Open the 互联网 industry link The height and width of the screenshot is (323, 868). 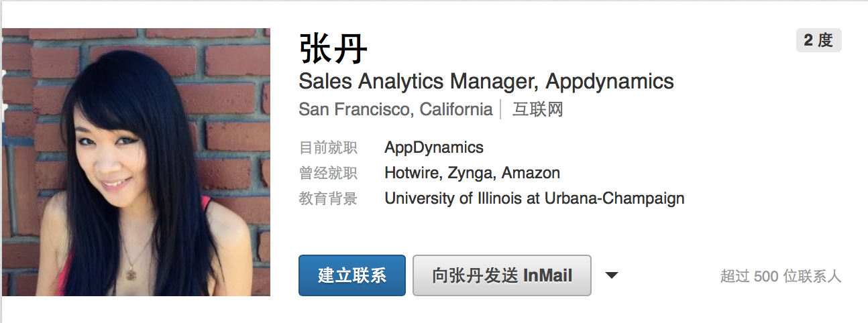pos(537,109)
